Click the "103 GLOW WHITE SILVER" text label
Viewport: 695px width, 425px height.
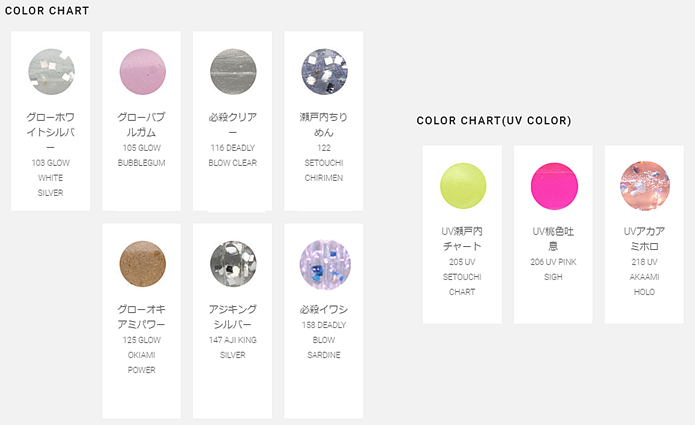point(50,177)
